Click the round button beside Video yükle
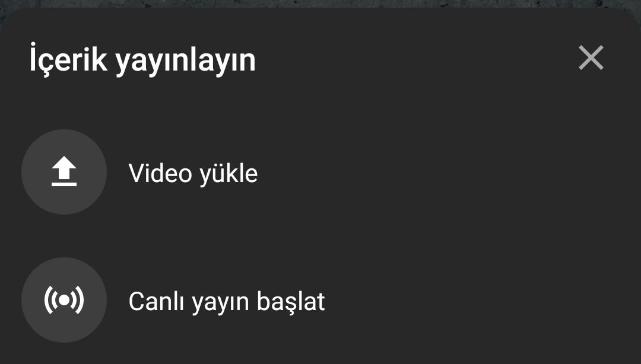641x364 pixels. 64,172
